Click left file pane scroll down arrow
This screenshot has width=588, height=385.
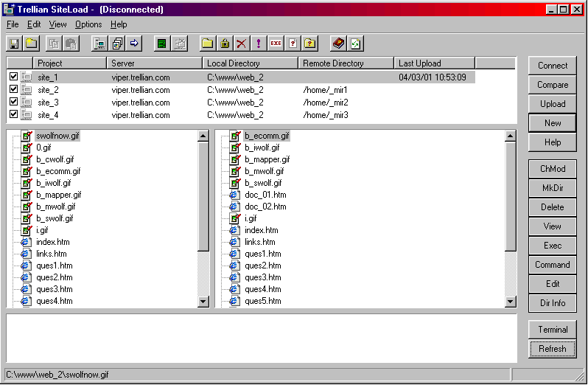[x=203, y=302]
